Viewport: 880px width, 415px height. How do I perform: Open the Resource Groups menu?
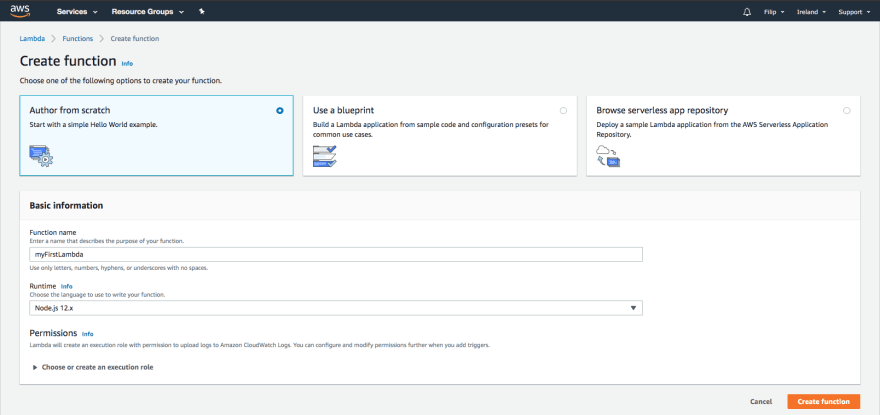pyautogui.click(x=148, y=12)
